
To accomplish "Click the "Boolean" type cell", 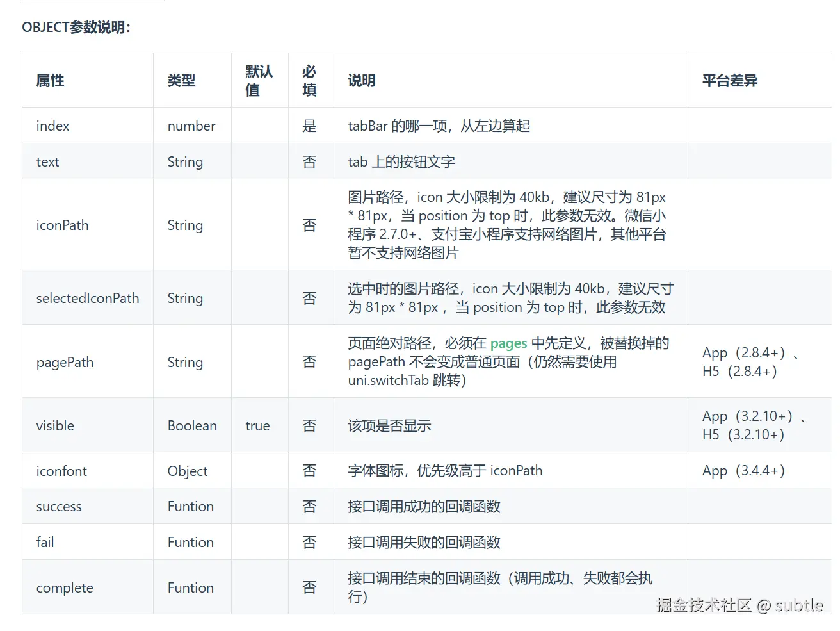I will tap(192, 426).
